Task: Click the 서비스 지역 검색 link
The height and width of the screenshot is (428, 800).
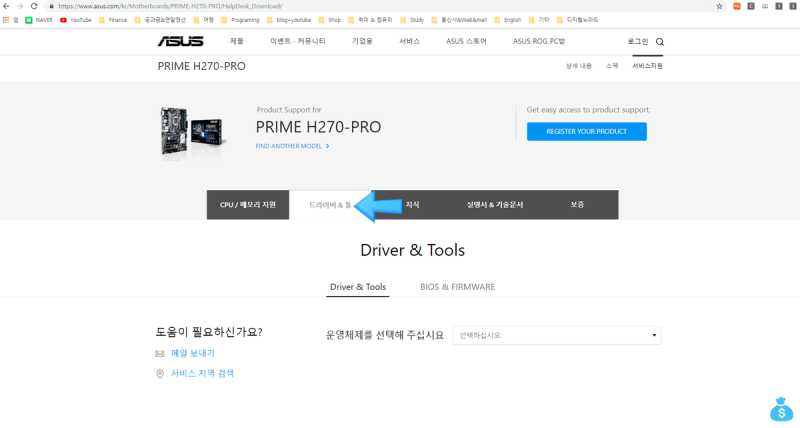Action: pyautogui.click(x=202, y=373)
